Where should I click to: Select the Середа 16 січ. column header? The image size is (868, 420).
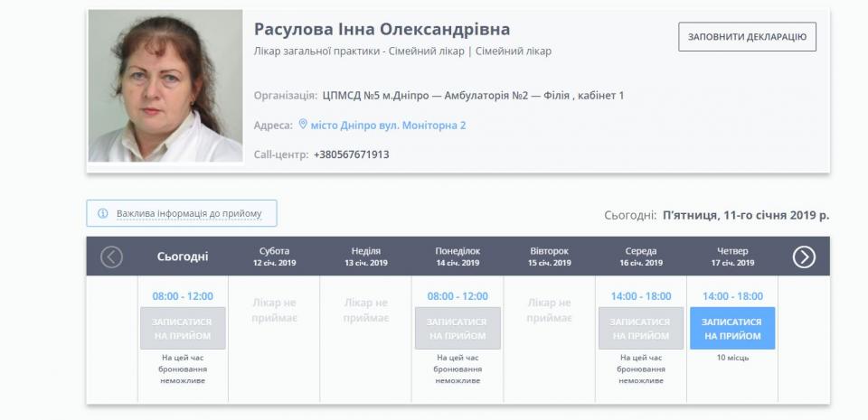tap(640, 257)
